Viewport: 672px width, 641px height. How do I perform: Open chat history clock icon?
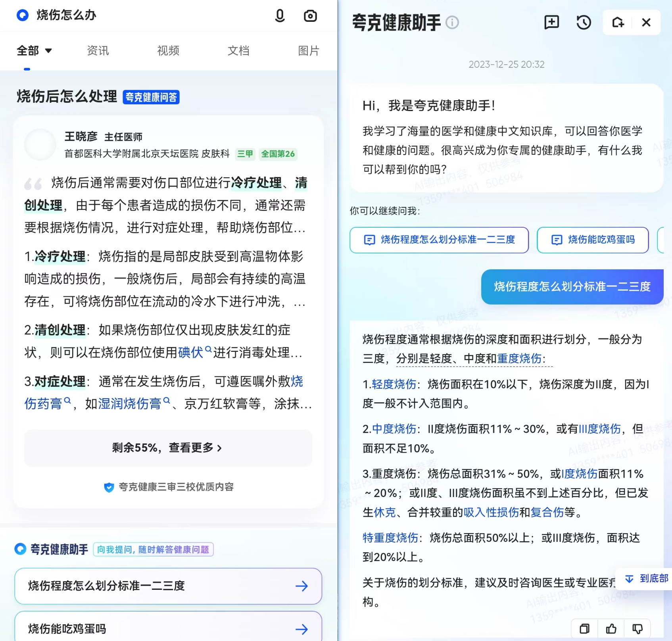tap(584, 22)
